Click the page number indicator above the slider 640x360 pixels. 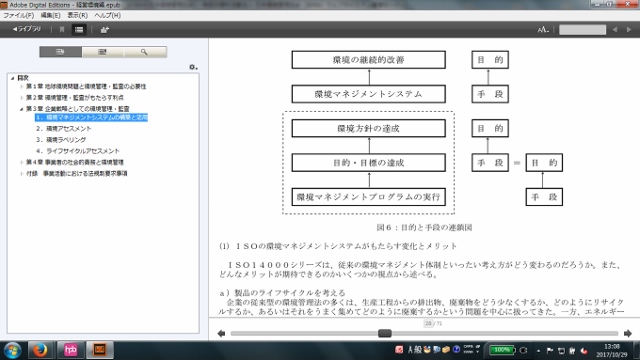pyautogui.click(x=433, y=324)
